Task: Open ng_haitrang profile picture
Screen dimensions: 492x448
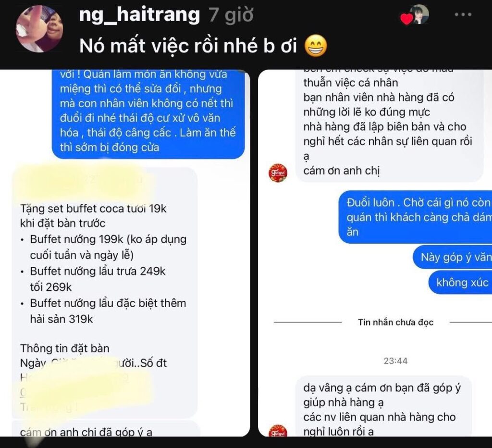Action: click(x=39, y=29)
